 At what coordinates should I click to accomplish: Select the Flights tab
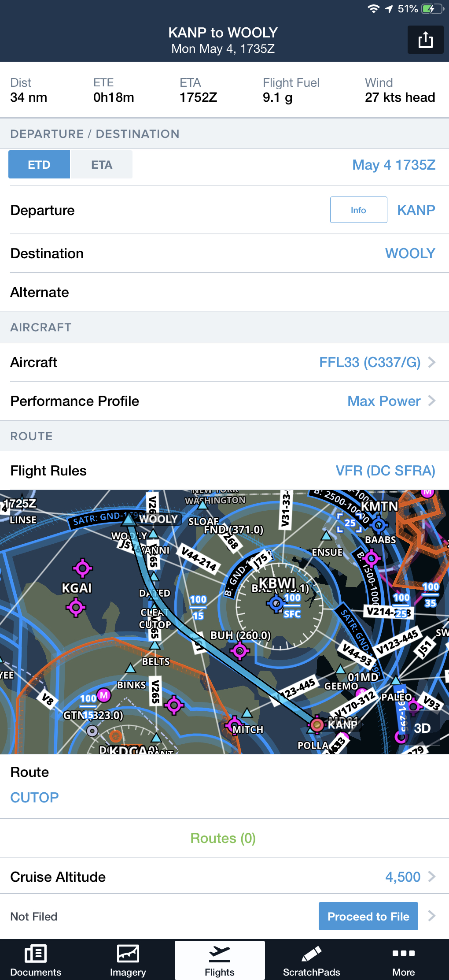[219, 961]
